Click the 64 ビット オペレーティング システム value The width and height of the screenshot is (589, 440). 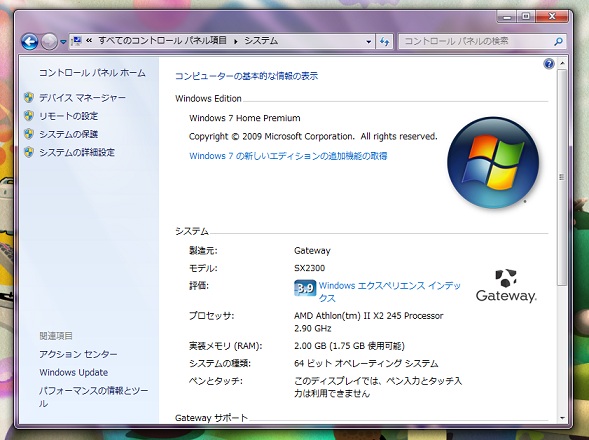pyautogui.click(x=366, y=363)
